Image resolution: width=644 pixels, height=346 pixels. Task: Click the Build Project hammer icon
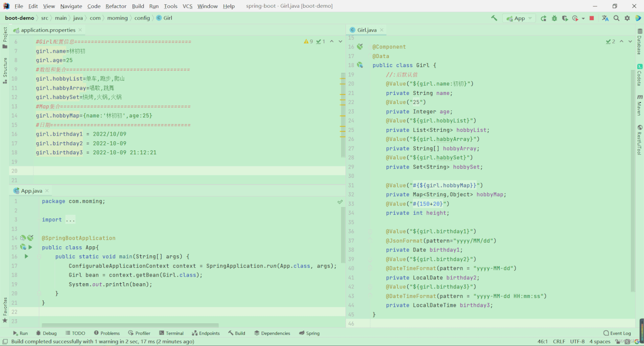[494, 18]
